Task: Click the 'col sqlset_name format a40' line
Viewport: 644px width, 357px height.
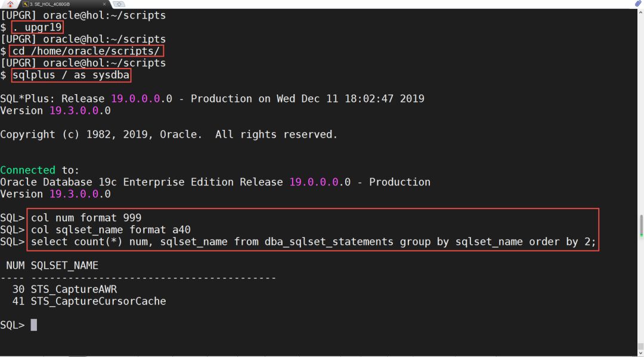Action: (x=111, y=230)
